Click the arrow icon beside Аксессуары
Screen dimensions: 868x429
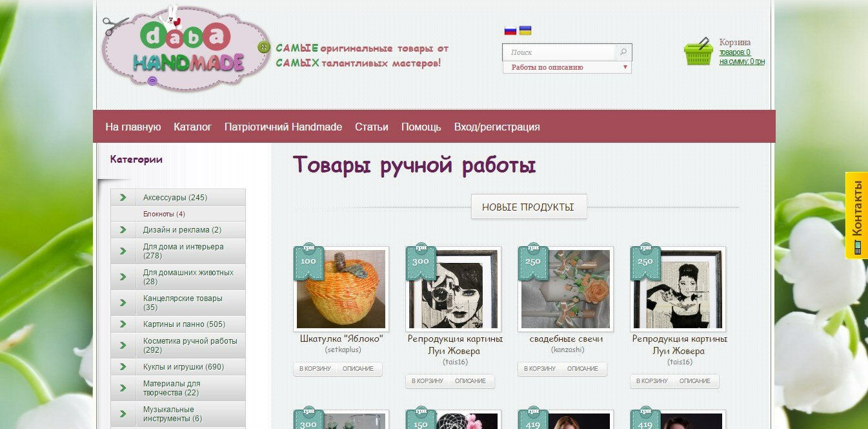coord(123,197)
